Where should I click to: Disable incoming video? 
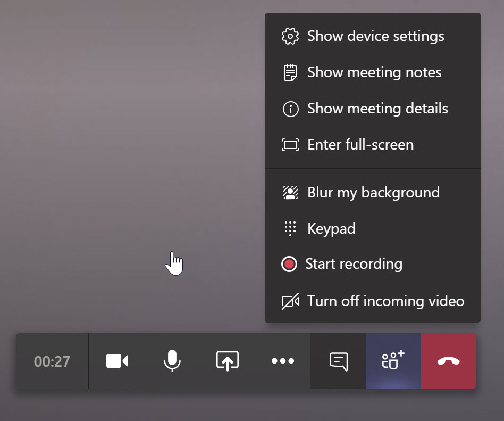click(385, 301)
